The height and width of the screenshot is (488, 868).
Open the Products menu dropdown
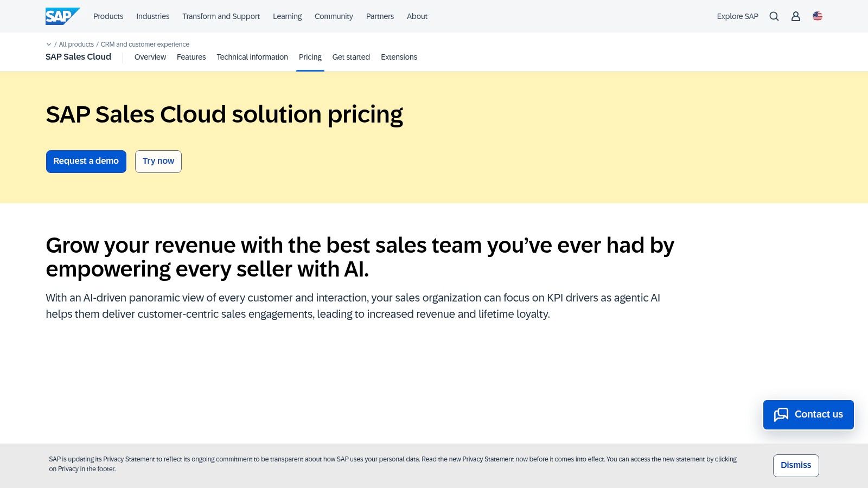pos(108,16)
